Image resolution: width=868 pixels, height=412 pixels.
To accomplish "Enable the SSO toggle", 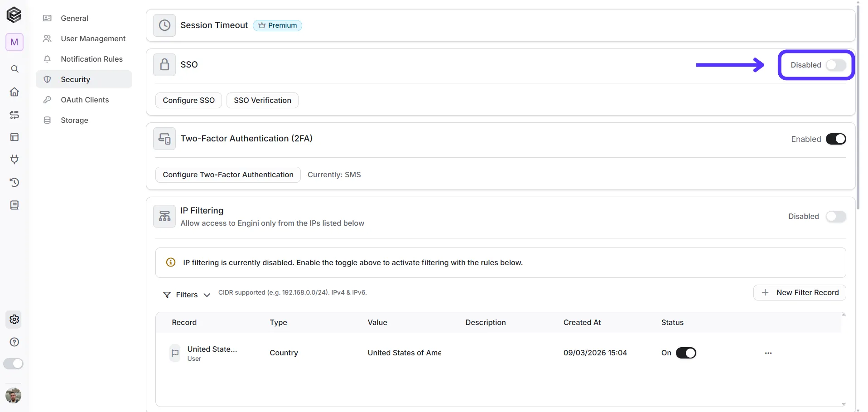I will pyautogui.click(x=836, y=65).
